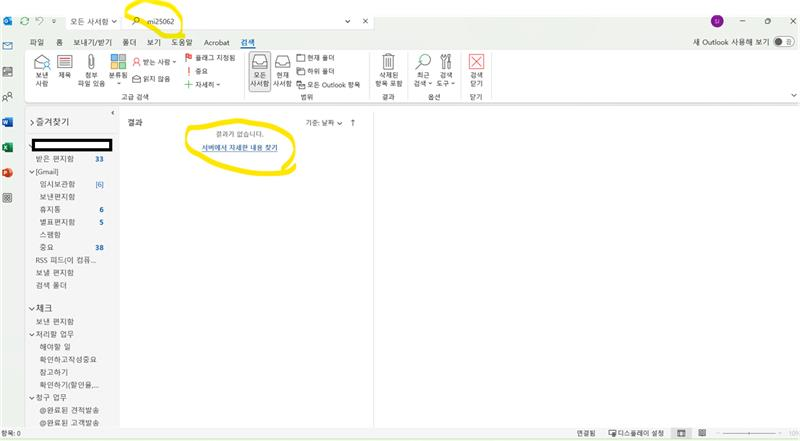Open the Mail view in sidebar
800x441 pixels.
coord(8,46)
